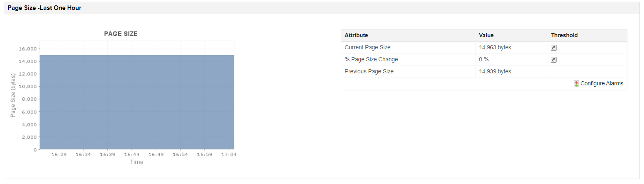
Task: Click the 14,963 bytes value cell
Action: pyautogui.click(x=495, y=47)
